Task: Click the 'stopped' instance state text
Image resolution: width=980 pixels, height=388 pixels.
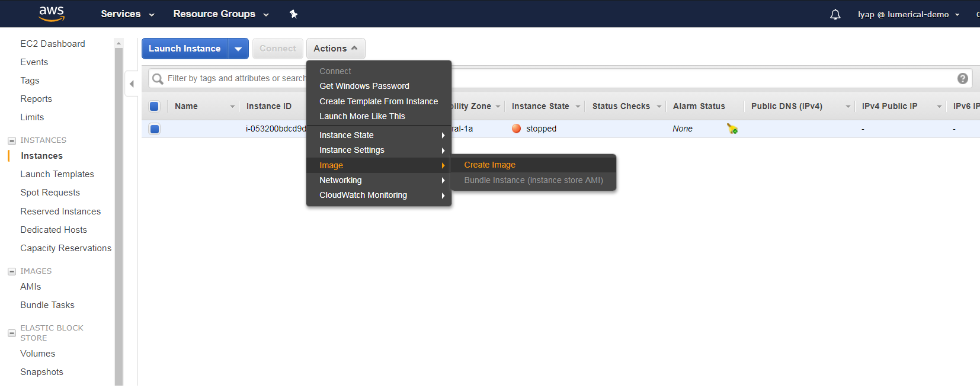Action: tap(542, 129)
